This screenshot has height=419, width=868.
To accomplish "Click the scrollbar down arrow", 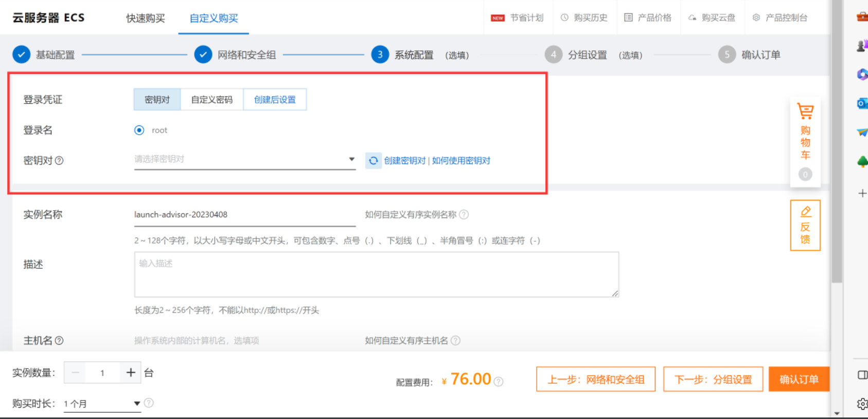I will (837, 413).
